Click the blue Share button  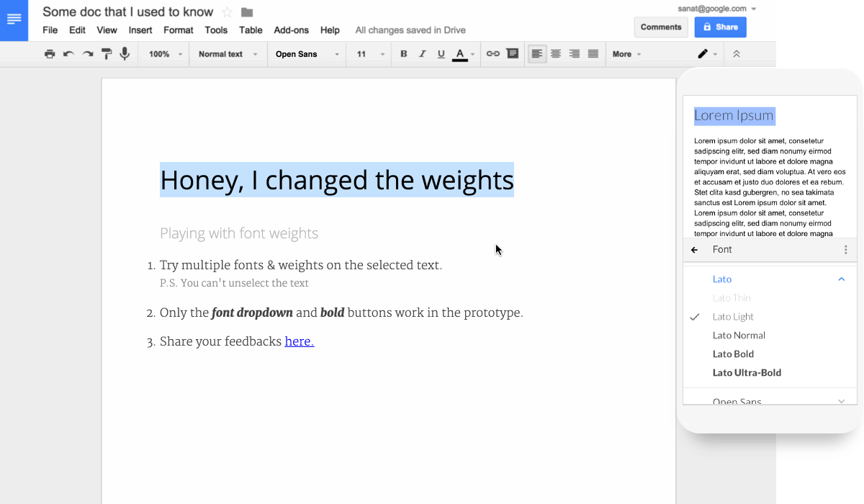(x=720, y=27)
